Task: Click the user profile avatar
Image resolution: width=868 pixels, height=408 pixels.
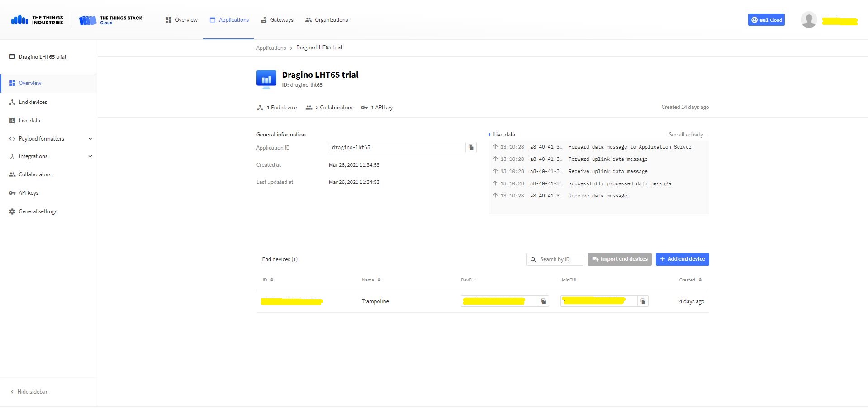Action: tap(808, 20)
